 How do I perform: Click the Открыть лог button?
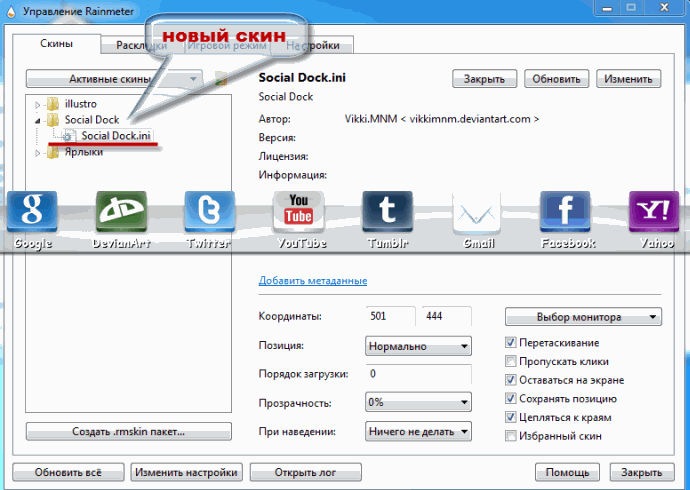tap(305, 472)
